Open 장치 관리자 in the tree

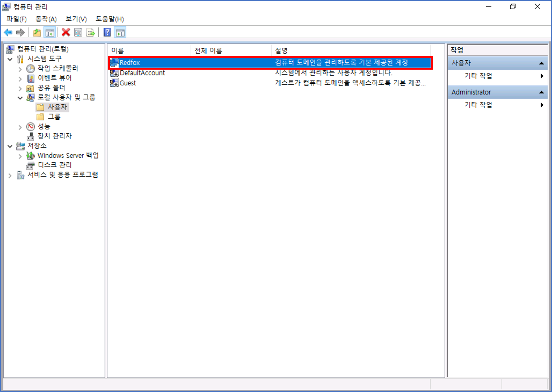click(x=55, y=136)
